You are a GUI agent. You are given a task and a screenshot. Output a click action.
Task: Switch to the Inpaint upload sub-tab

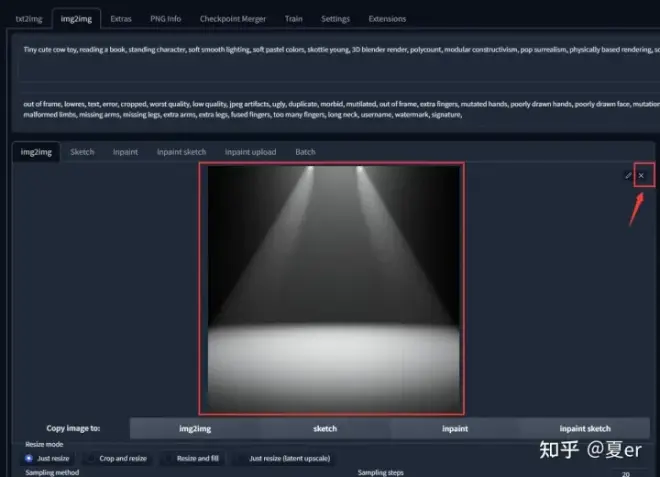coord(250,152)
